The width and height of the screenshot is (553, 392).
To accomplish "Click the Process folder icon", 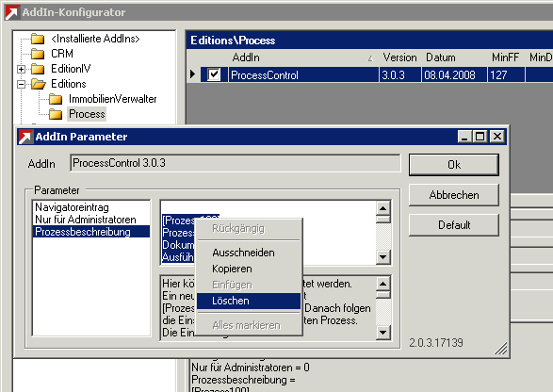I will point(56,114).
